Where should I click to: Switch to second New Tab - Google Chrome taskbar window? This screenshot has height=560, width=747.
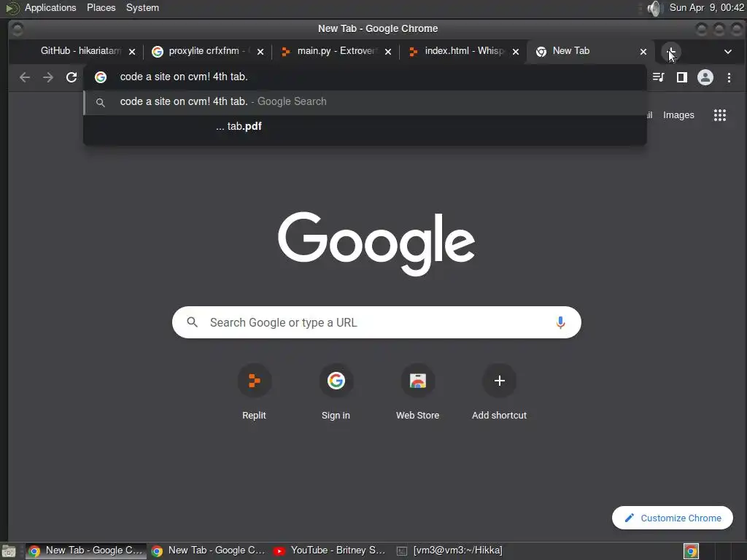click(208, 551)
